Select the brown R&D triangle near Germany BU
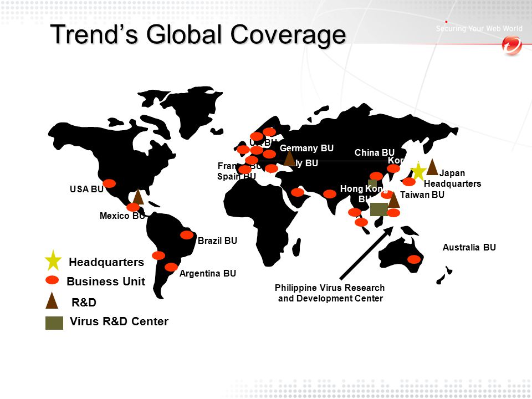Screen dimensions: 532x399 pyautogui.click(x=289, y=158)
